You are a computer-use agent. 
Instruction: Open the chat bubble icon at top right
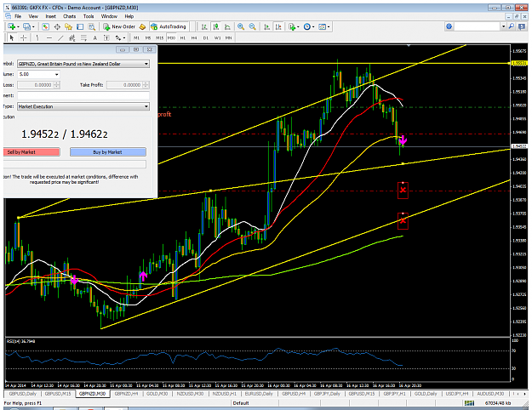pos(522,26)
